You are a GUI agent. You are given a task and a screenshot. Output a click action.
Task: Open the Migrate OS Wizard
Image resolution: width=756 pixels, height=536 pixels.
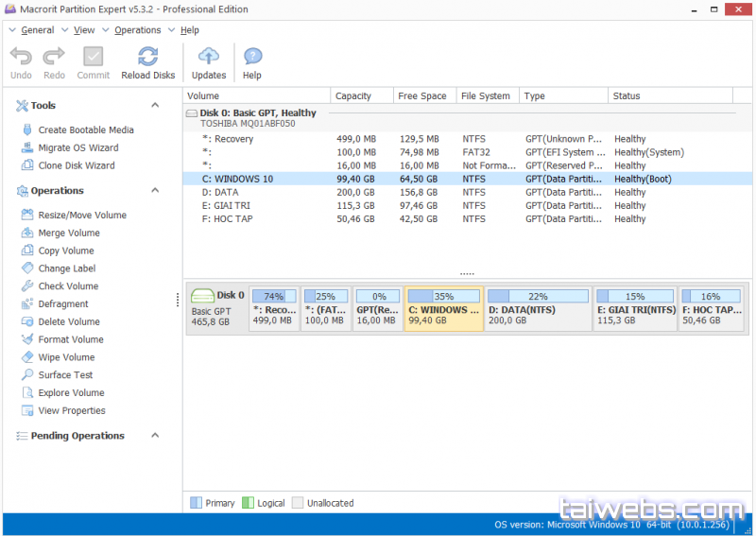77,148
